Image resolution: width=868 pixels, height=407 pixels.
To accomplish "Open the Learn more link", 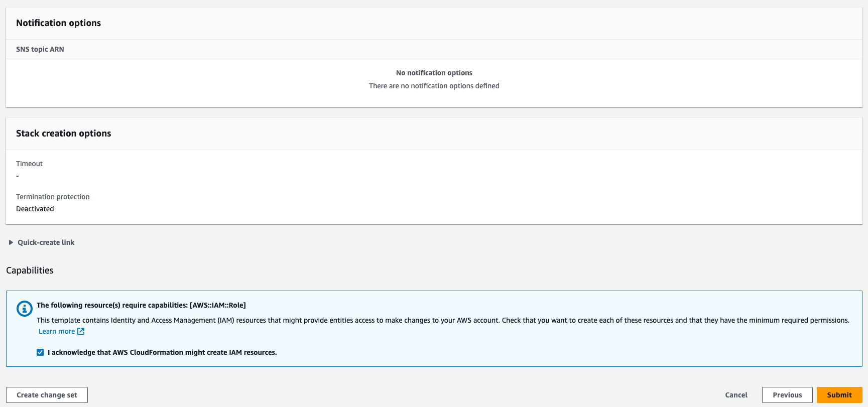I will (x=57, y=331).
